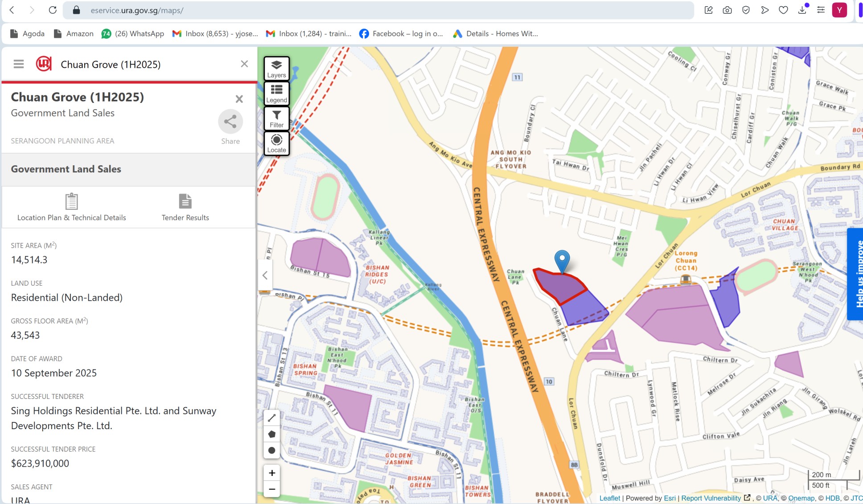This screenshot has height=504, width=863.
Task: Select the circle drawing tool
Action: tap(271, 451)
